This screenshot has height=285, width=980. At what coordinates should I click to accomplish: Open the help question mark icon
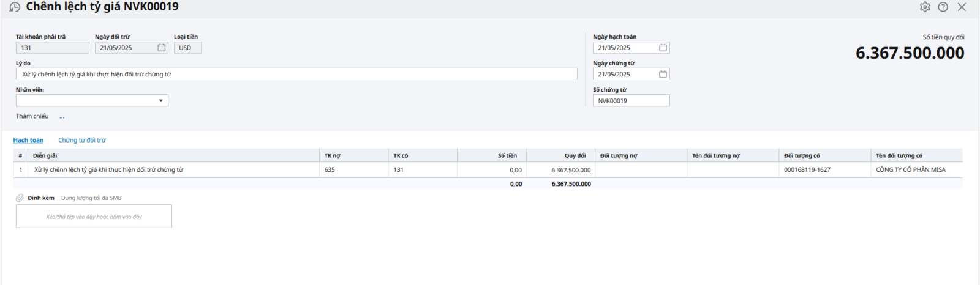click(943, 7)
